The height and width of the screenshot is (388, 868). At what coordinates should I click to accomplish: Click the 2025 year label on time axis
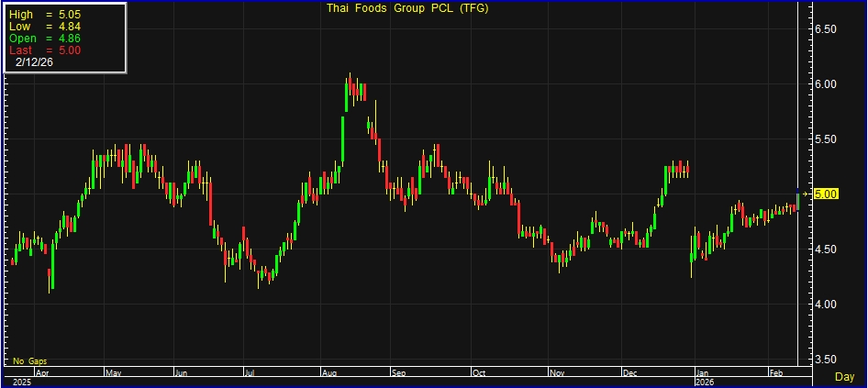click(20, 380)
